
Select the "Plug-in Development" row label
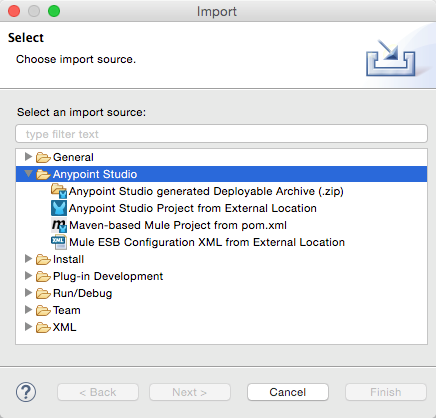click(108, 276)
